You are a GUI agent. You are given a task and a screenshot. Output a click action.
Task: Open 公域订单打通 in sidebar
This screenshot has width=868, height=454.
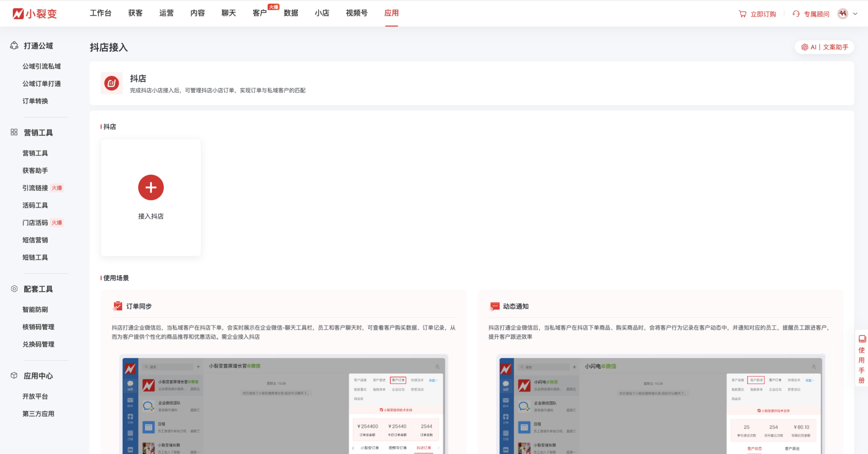coord(42,84)
